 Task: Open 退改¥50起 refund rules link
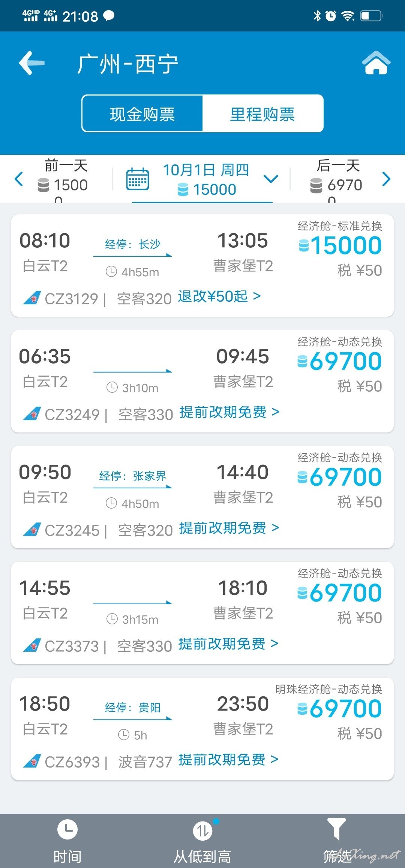(x=219, y=296)
